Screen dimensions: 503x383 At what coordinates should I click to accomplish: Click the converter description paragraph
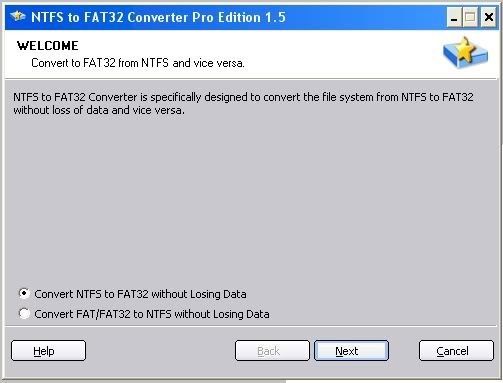pos(243,103)
